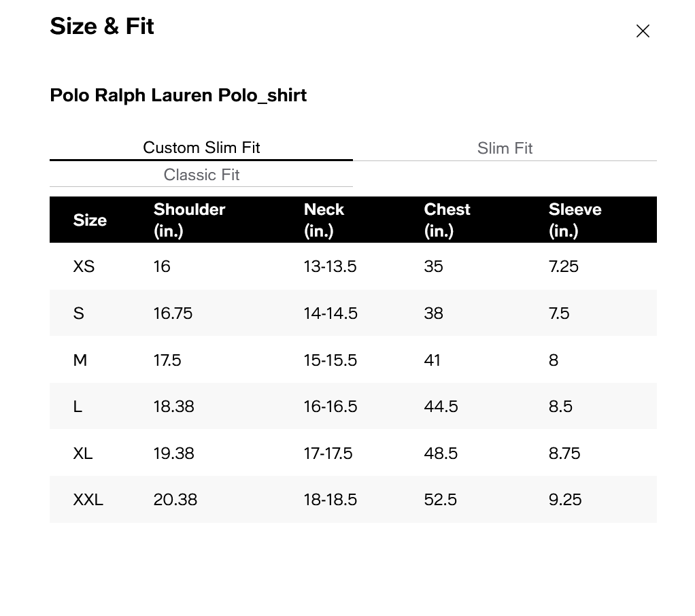This screenshot has height=616, width=695.
Task: Close the Size & Fit dialog
Action: (643, 31)
